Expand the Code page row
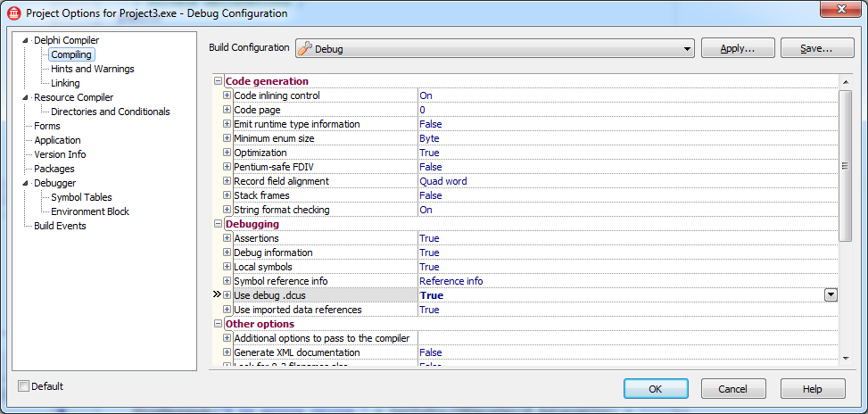Image resolution: width=868 pixels, height=414 pixels. point(227,110)
